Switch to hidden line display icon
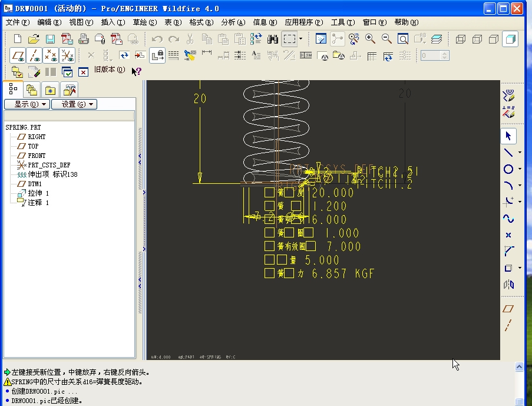Screen dimensions: 532x406 [477, 39]
